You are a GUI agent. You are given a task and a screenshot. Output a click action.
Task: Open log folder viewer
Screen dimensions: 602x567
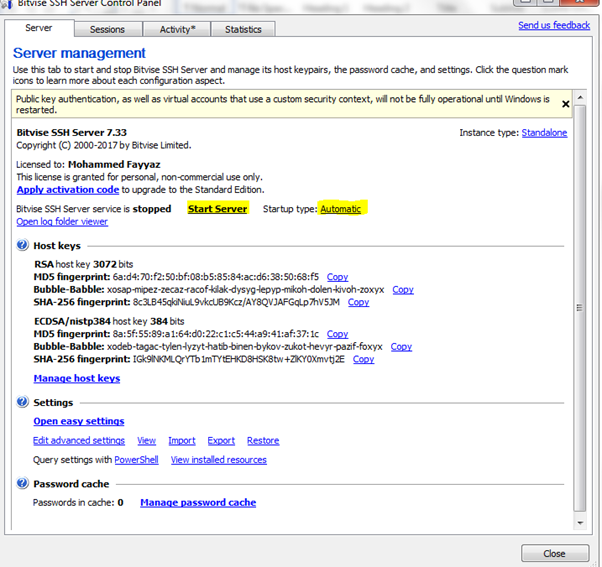[62, 222]
